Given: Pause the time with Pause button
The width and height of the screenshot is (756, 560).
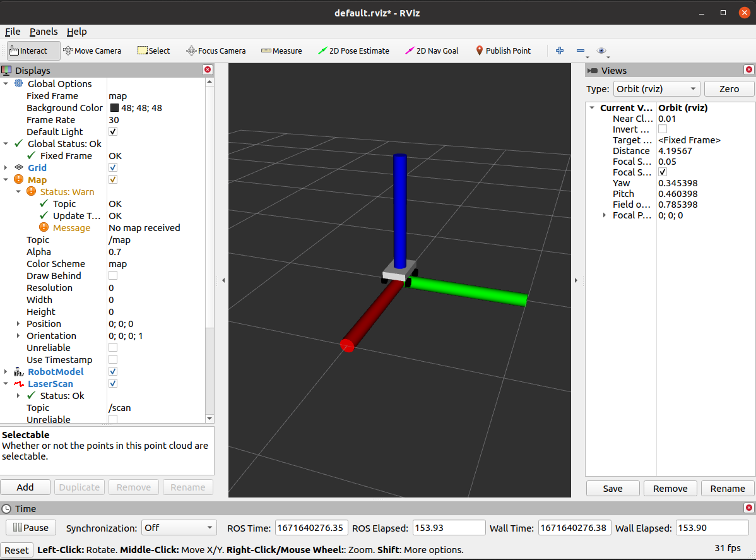Looking at the screenshot, I should pyautogui.click(x=31, y=528).
